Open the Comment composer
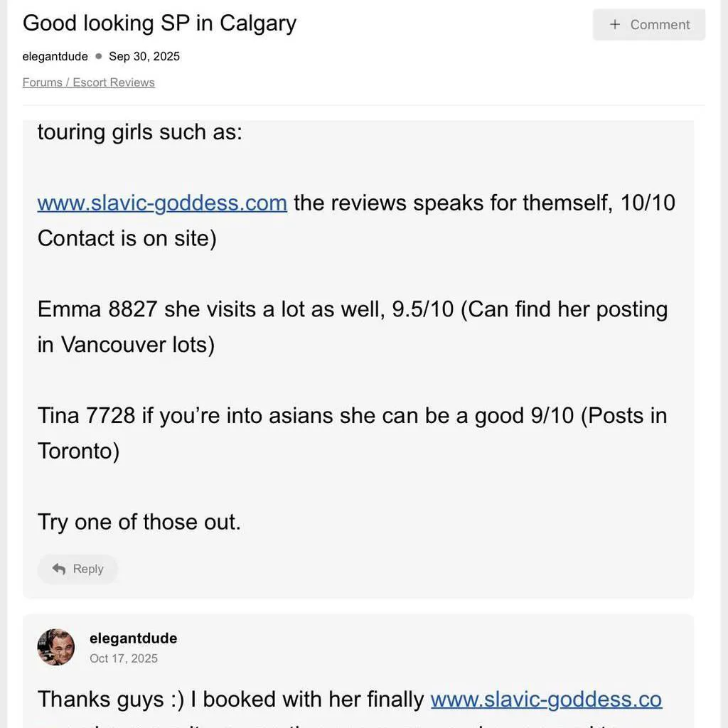This screenshot has width=728, height=728. click(648, 24)
